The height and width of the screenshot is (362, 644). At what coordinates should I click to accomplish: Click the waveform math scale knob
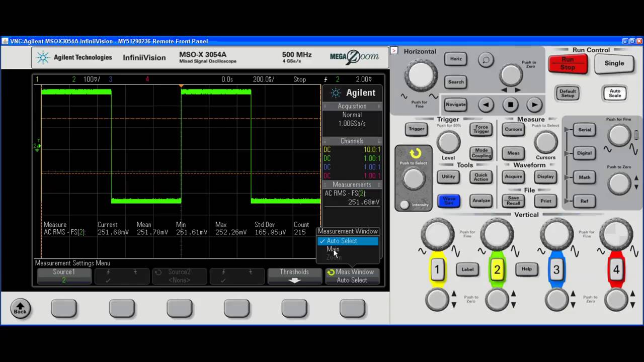pyautogui.click(x=619, y=135)
